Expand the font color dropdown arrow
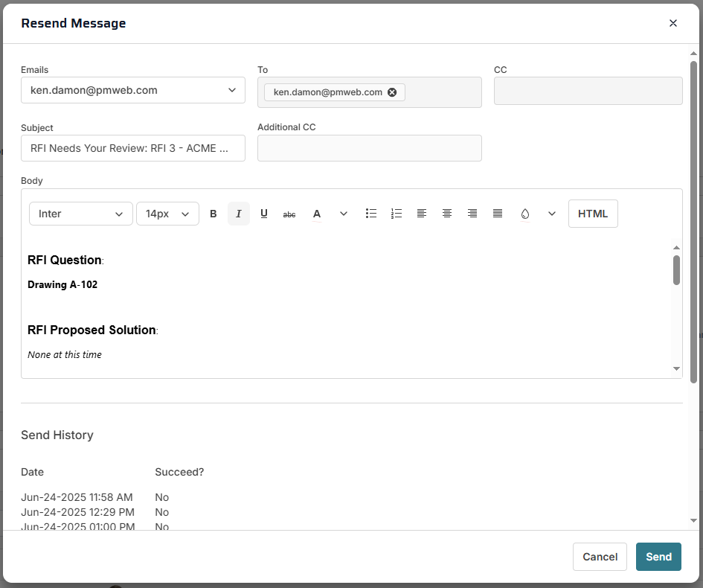The height and width of the screenshot is (588, 703). click(x=344, y=214)
